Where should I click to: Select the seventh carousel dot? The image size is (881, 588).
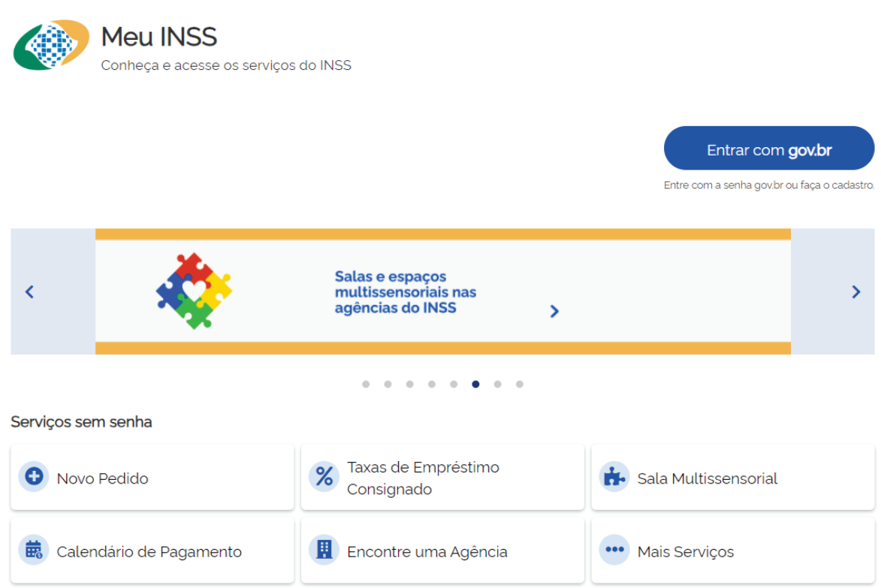pyautogui.click(x=497, y=384)
